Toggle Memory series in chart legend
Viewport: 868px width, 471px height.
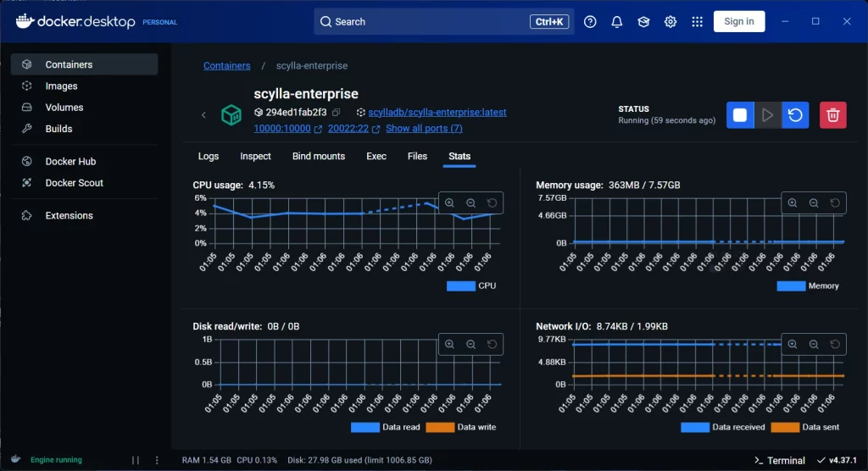click(x=808, y=285)
